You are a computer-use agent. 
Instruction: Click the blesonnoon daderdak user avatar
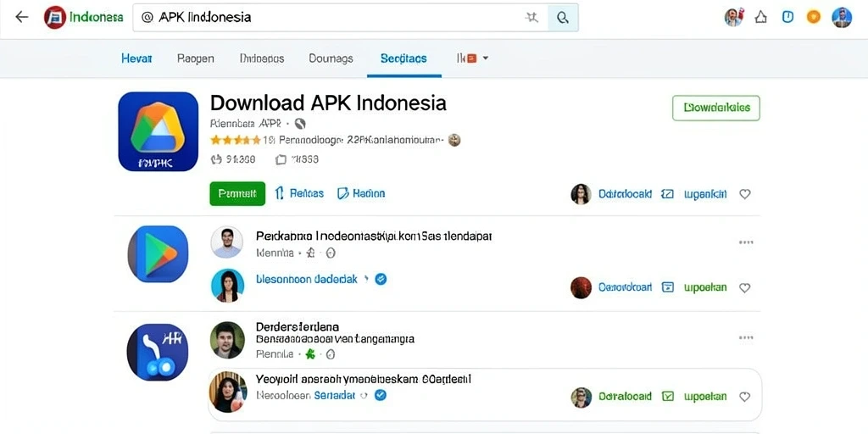click(x=227, y=285)
